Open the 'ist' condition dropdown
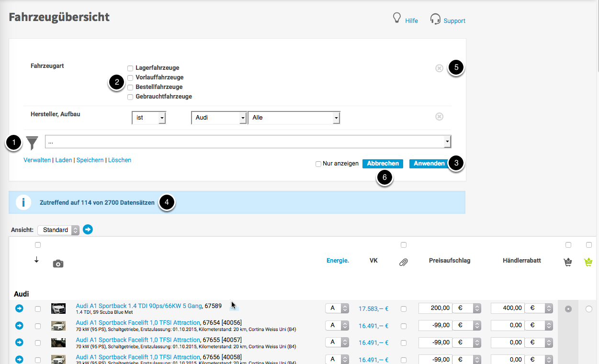The height and width of the screenshot is (364, 599). click(x=148, y=118)
